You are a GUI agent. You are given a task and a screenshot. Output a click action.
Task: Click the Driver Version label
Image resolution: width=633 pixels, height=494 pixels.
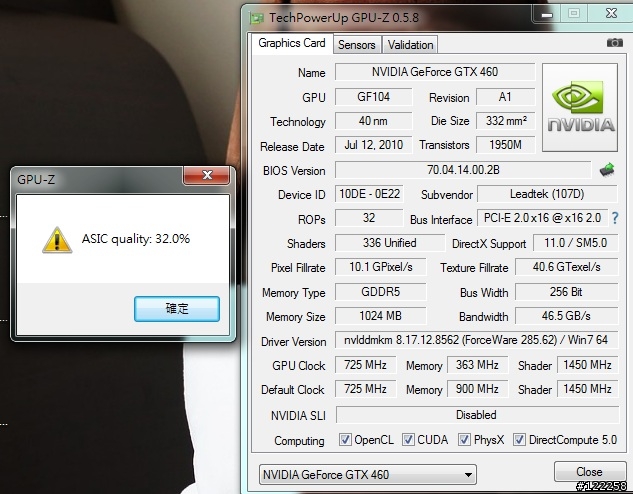click(x=293, y=342)
